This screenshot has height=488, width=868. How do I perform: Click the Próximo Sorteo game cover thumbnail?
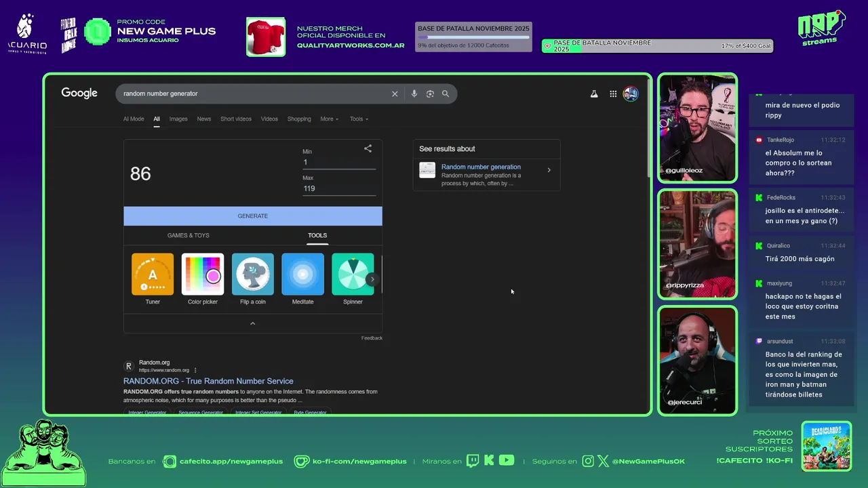click(x=826, y=446)
